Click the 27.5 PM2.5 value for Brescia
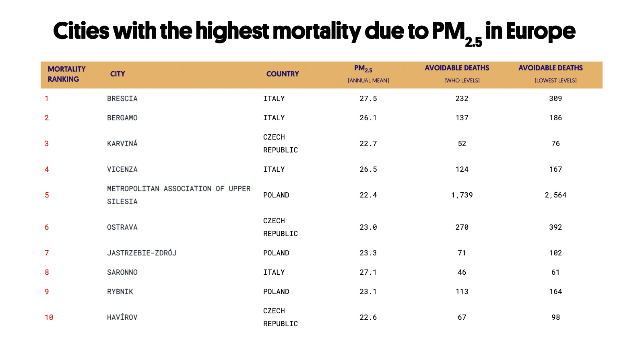 pyautogui.click(x=368, y=99)
